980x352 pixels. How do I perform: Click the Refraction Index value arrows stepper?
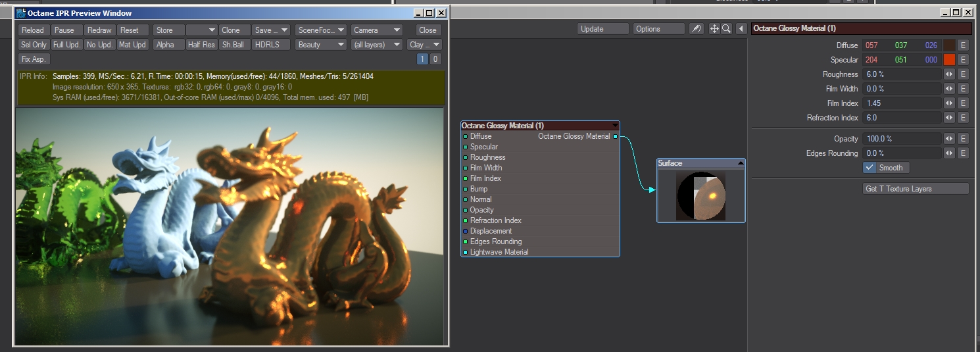(x=949, y=118)
